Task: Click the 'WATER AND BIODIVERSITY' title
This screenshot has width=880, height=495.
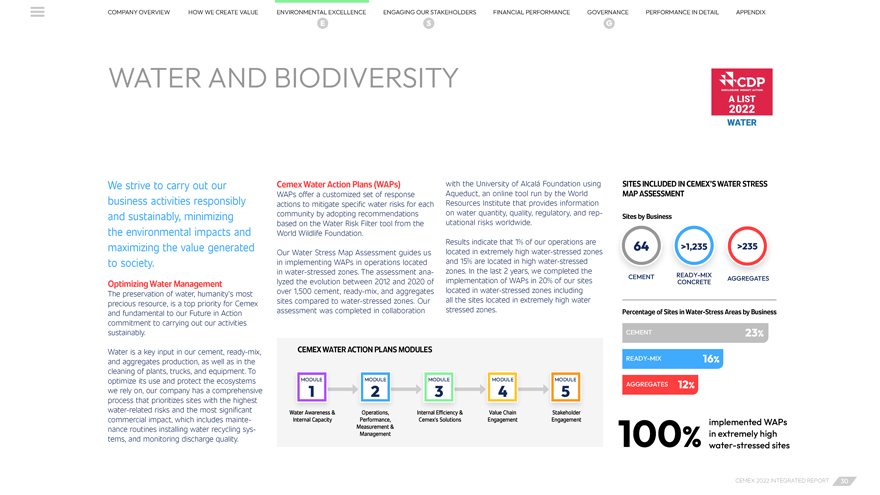Action: pos(283,78)
